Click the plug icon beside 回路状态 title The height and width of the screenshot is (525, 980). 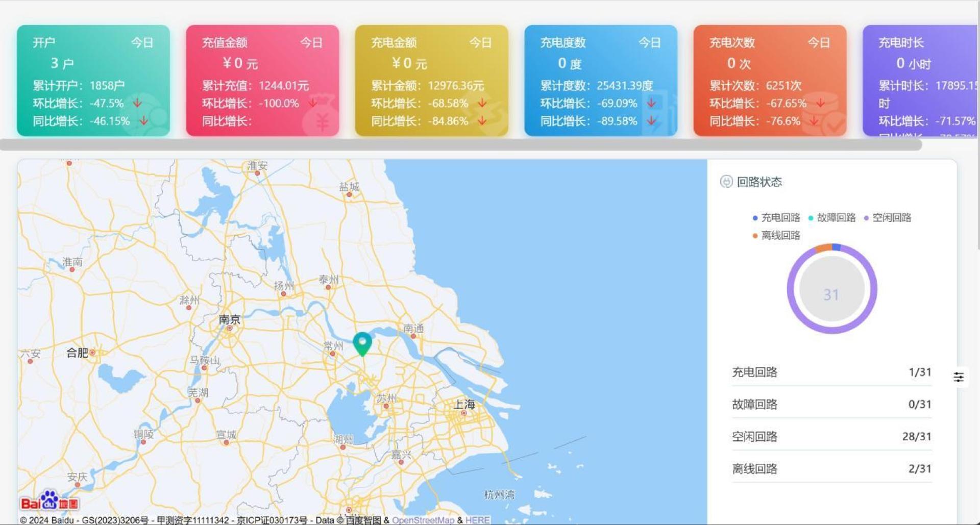[x=726, y=182]
